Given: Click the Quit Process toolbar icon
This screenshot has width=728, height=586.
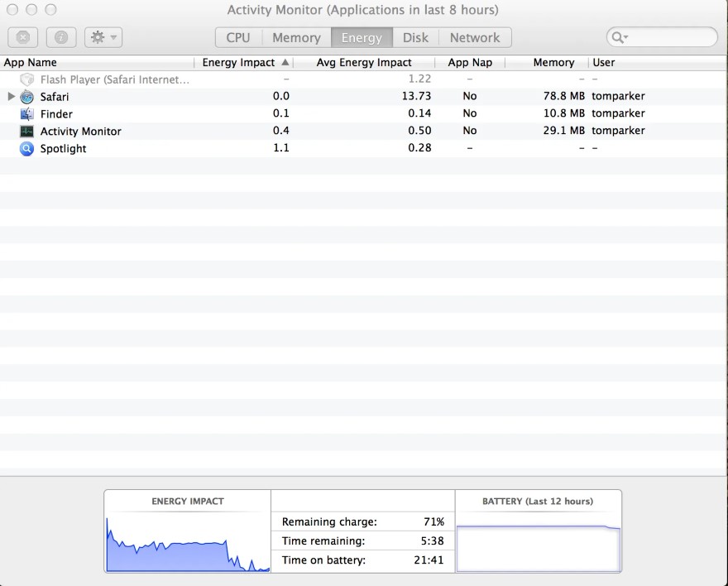Looking at the screenshot, I should click(23, 37).
